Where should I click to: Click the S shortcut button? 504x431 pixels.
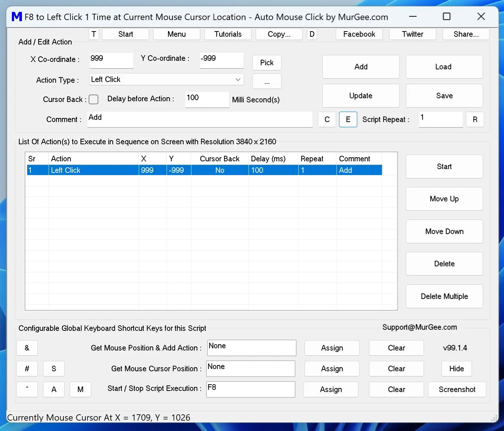[x=53, y=369]
